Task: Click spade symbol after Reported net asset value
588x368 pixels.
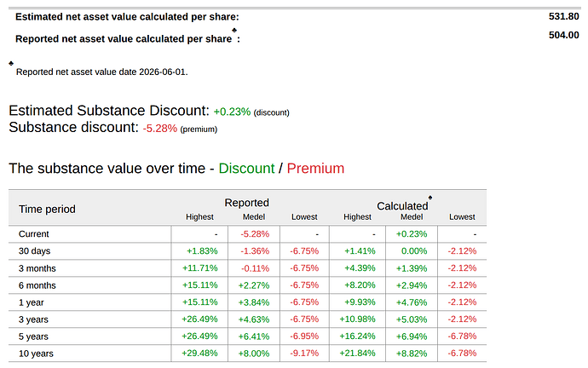Action: tap(234, 31)
